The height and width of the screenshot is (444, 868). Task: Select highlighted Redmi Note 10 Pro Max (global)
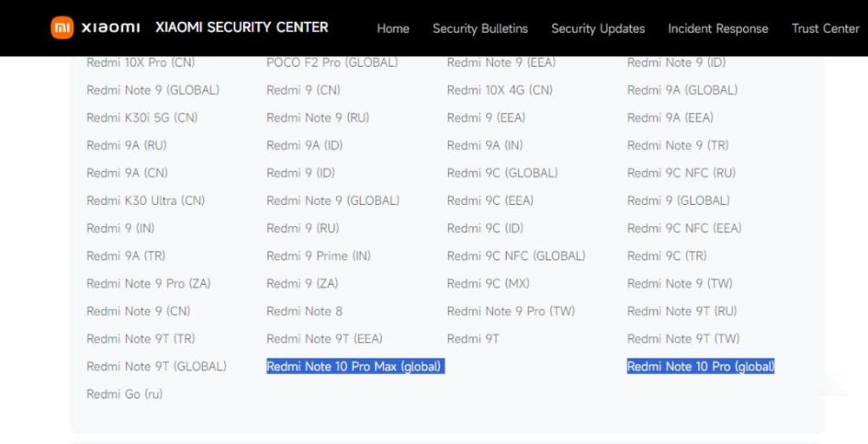tap(355, 367)
